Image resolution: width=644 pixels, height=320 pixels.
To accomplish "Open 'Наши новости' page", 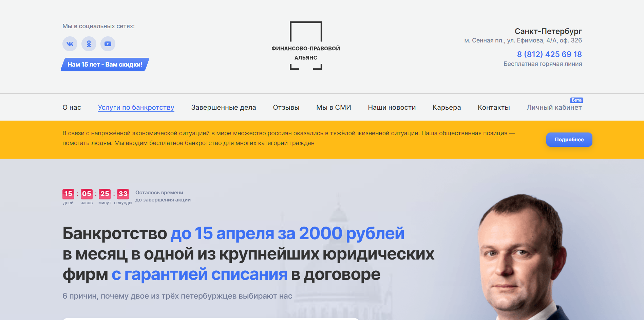I will [392, 107].
